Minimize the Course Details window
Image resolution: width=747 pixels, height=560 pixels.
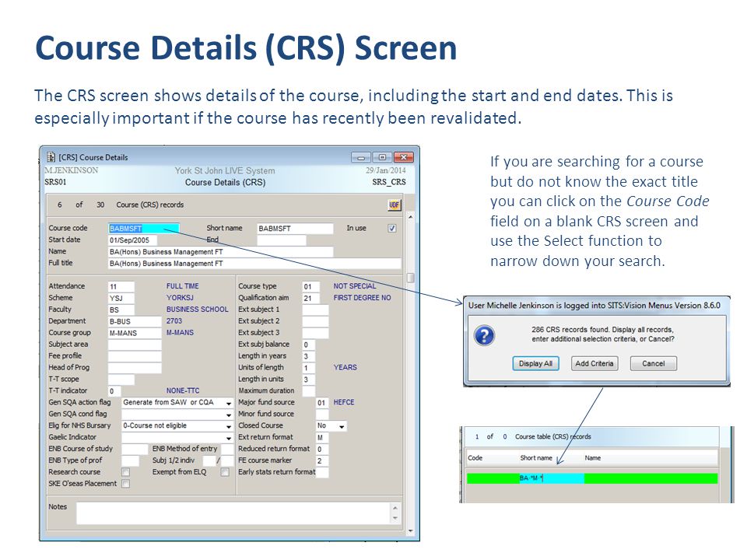tap(361, 157)
